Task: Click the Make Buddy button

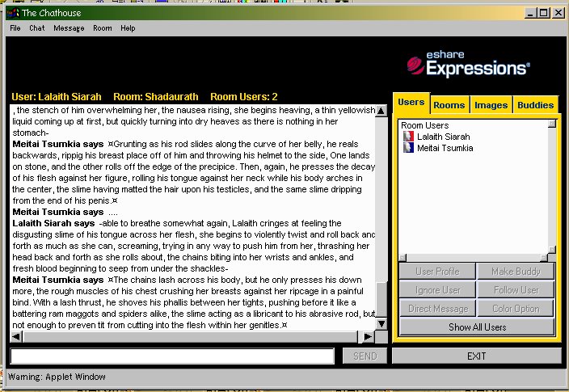Action: click(x=516, y=272)
